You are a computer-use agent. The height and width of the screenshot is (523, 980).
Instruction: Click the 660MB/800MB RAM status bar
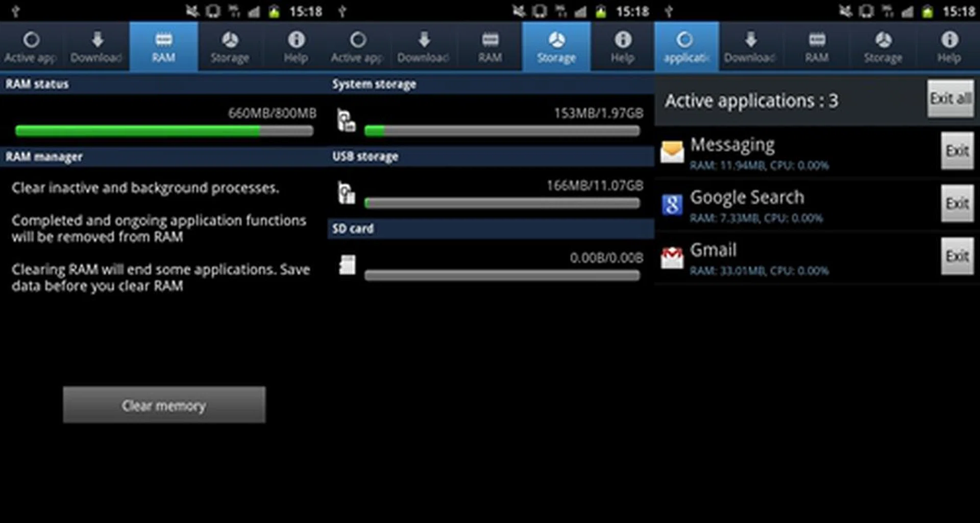[164, 131]
